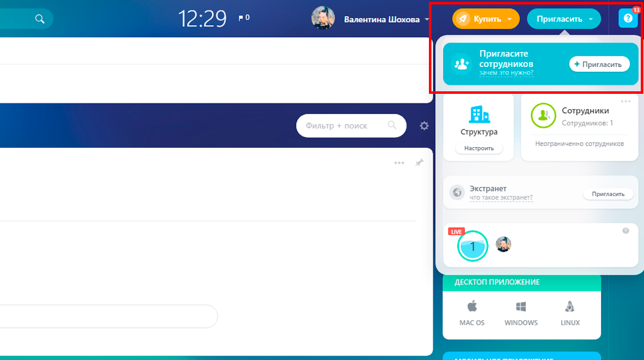Click the Экстранет globe icon
This screenshot has height=360, width=644.
point(457,192)
